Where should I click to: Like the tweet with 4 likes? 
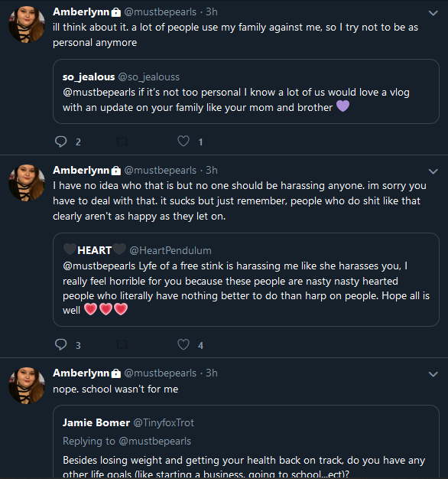(x=183, y=344)
